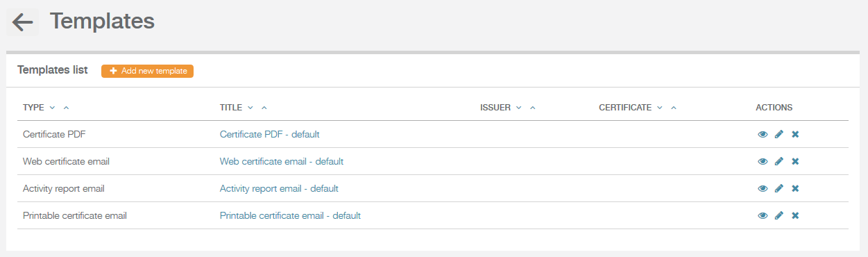Open the Certificate PDF - default link
The image size is (868, 257).
(x=269, y=134)
